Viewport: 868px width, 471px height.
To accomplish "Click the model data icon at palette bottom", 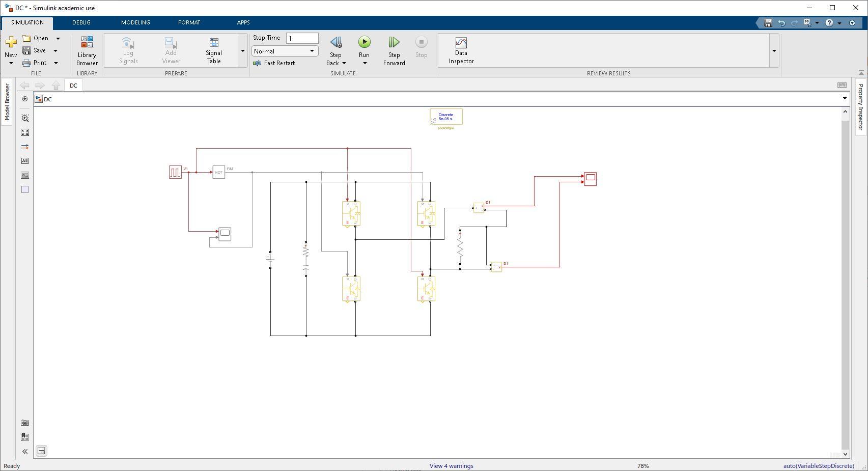I will coord(25,437).
